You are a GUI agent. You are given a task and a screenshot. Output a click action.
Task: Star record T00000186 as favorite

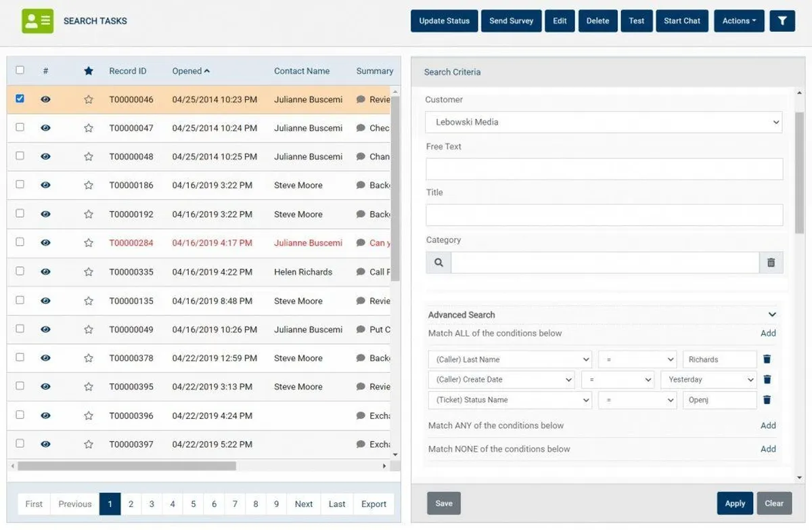[x=88, y=185]
